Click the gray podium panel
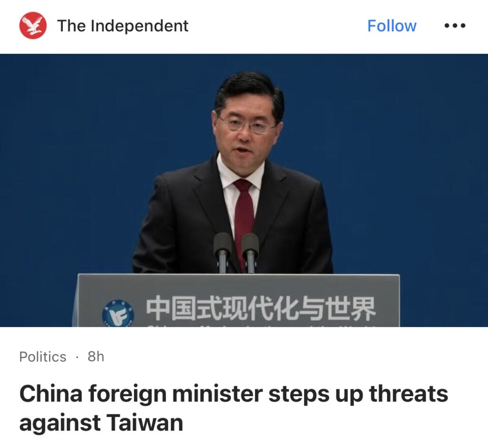 (x=238, y=300)
